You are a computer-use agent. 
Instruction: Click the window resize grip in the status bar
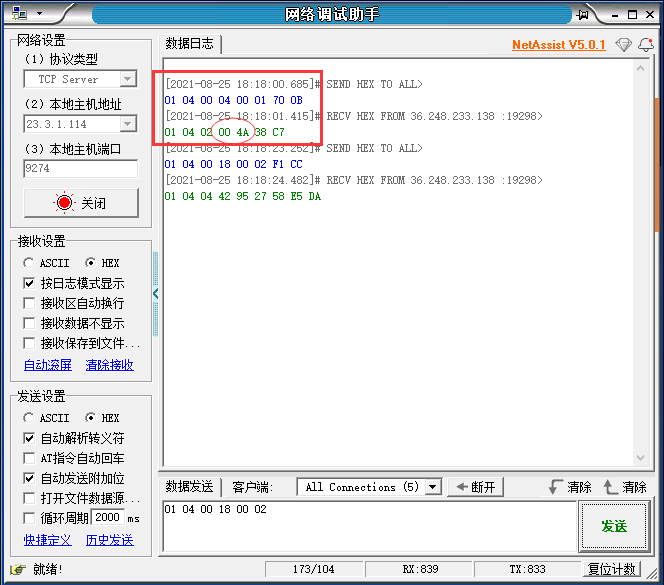point(651,574)
